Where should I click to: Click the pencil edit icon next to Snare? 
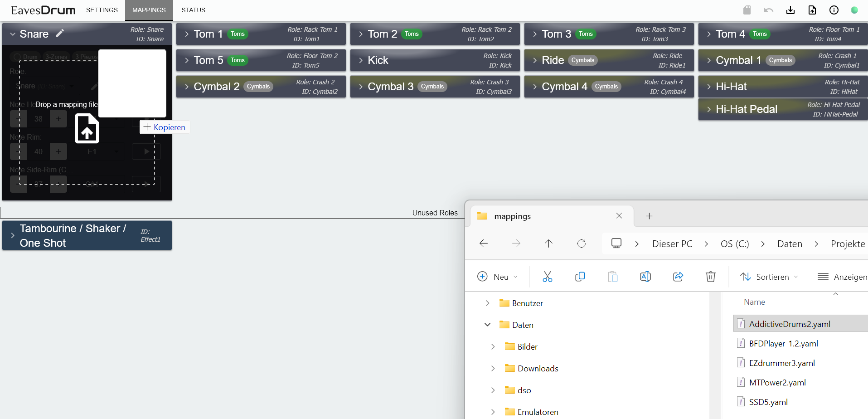(60, 34)
